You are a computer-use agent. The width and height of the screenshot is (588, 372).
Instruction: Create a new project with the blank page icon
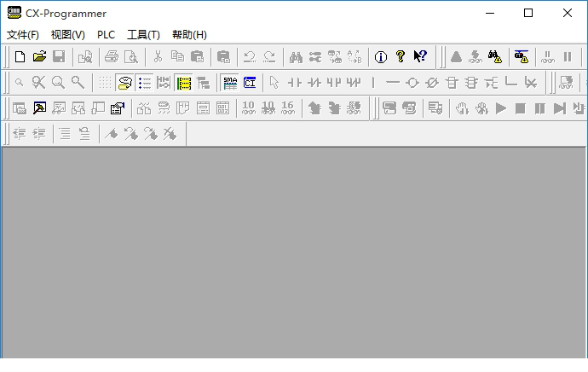click(20, 56)
